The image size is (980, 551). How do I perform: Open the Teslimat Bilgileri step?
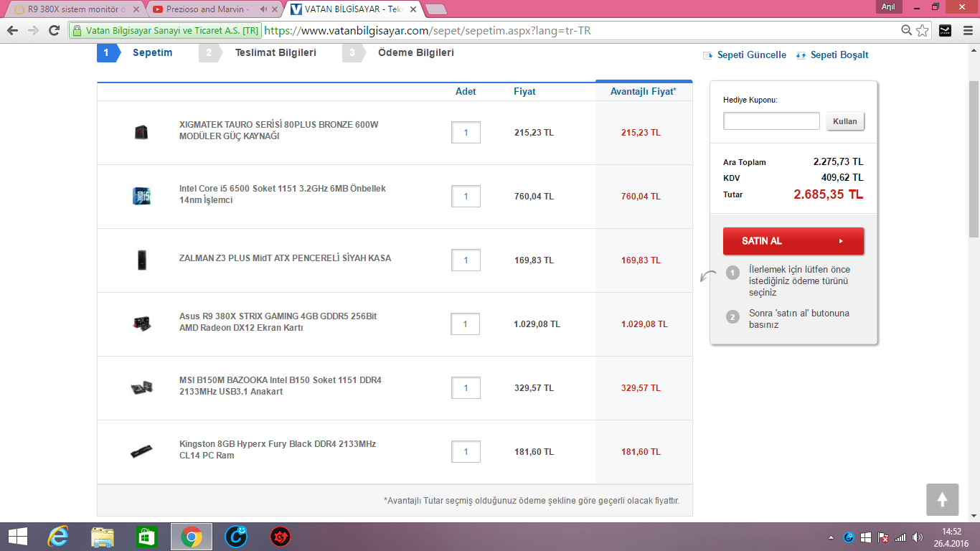(275, 52)
